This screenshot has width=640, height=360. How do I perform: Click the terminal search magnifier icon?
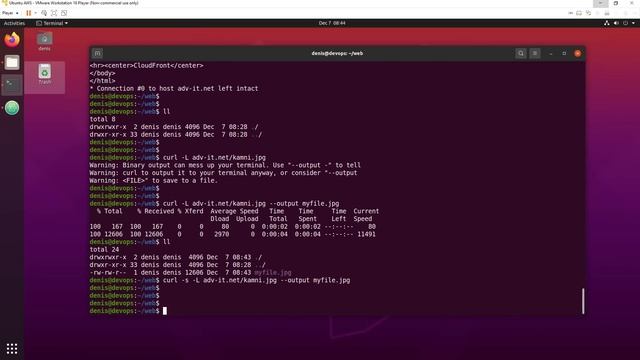521,53
